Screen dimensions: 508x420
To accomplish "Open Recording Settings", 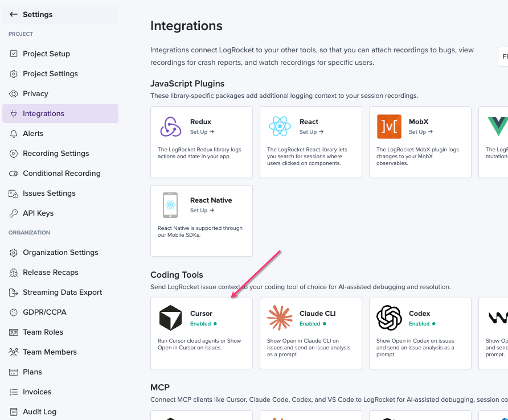I will click(x=60, y=154).
